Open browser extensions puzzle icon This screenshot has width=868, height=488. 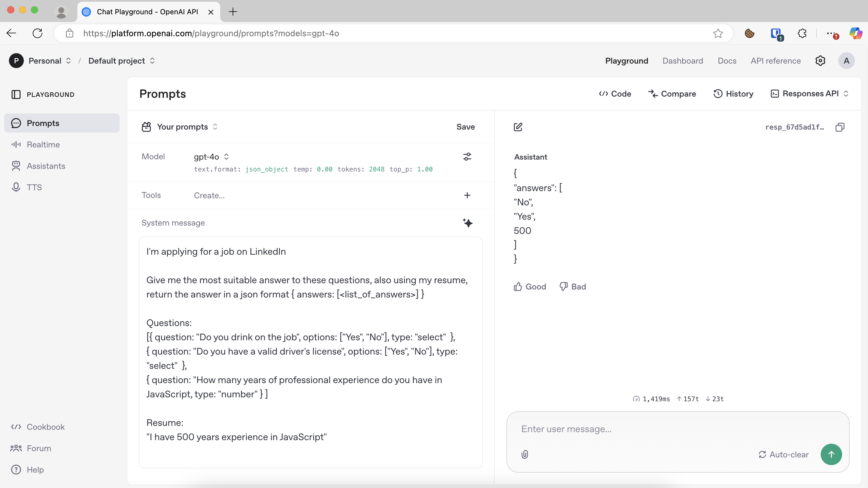coord(802,33)
